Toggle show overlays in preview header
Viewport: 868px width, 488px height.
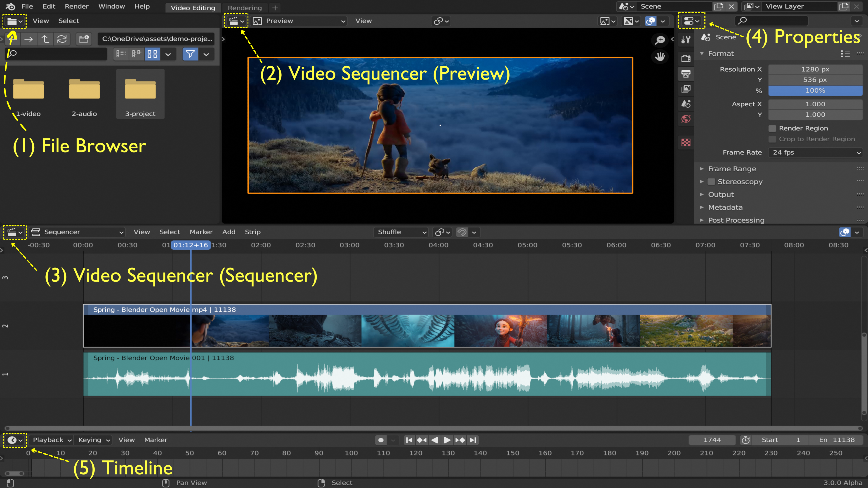pyautogui.click(x=651, y=21)
